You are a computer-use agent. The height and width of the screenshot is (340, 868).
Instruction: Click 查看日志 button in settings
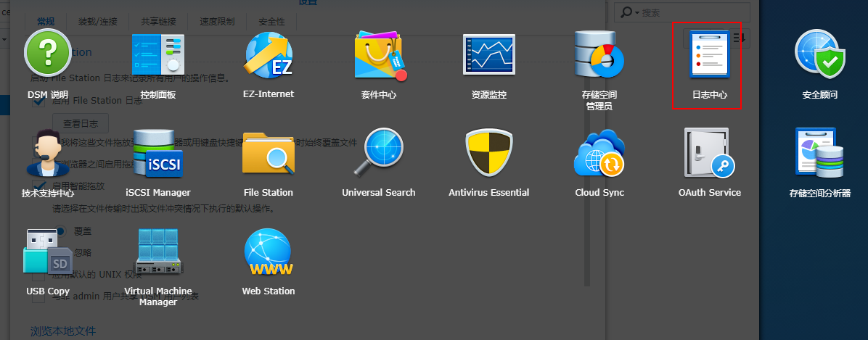(x=81, y=123)
